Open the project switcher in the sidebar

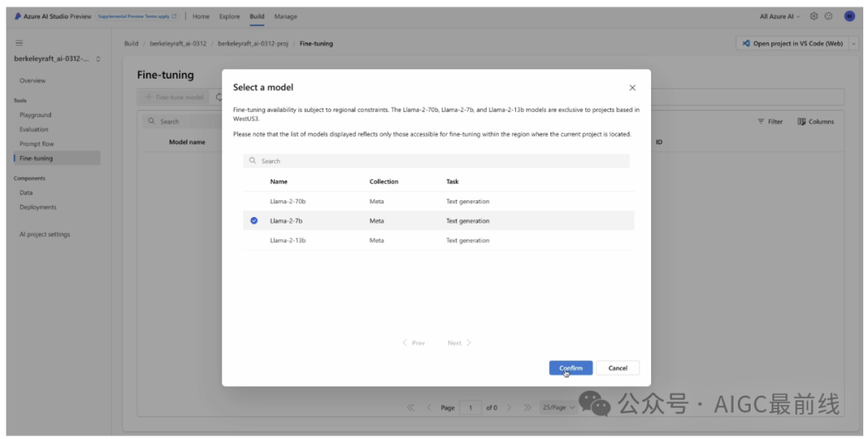(x=98, y=59)
